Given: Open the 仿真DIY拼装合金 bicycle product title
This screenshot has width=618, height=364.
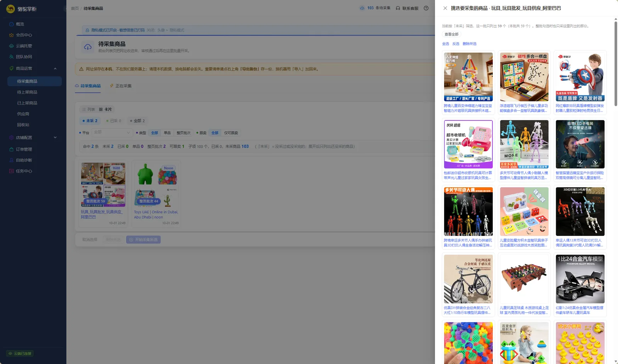Looking at the screenshot, I should click(468, 310).
